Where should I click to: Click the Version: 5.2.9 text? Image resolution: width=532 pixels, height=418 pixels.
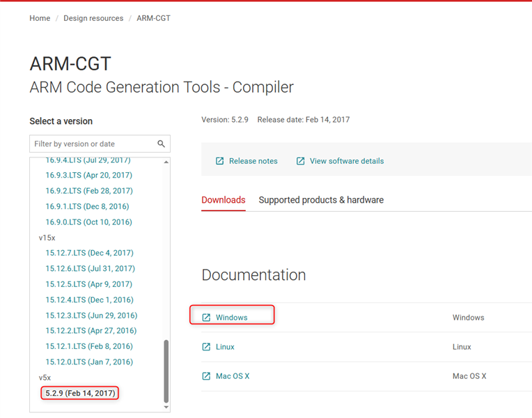point(225,120)
